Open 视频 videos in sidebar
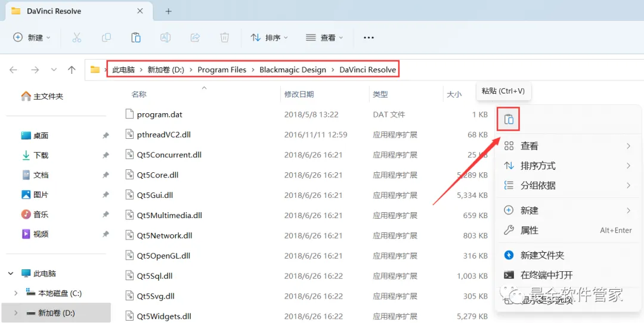The width and height of the screenshot is (644, 323). [35, 234]
